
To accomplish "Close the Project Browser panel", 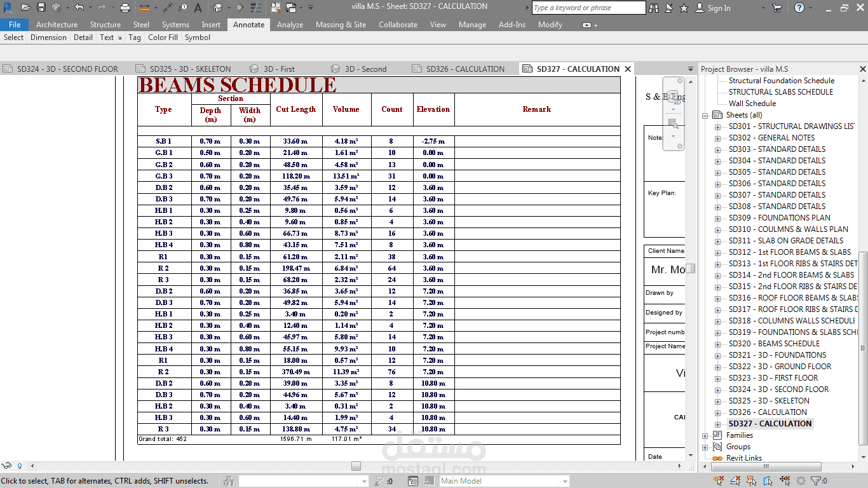I will [x=862, y=69].
